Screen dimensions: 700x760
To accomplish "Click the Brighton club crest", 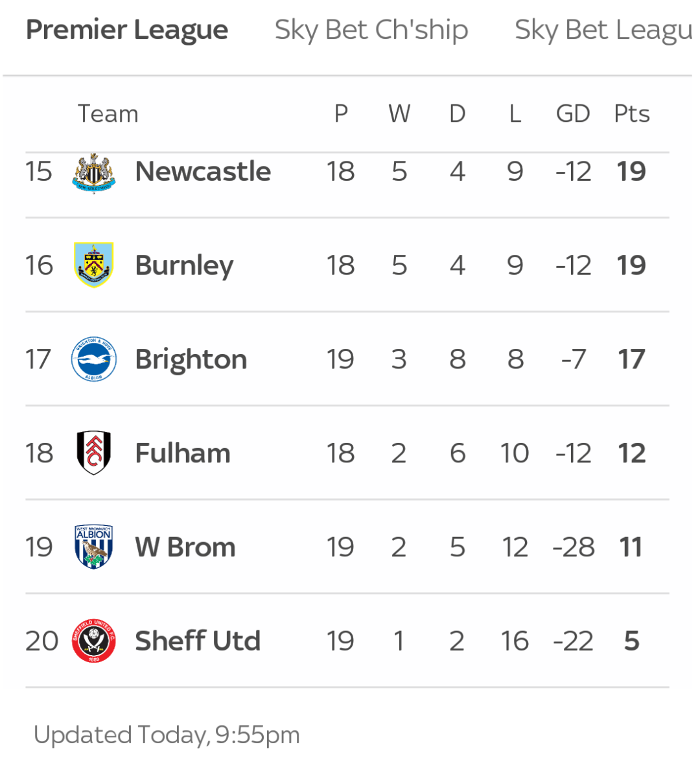I will coord(93,359).
